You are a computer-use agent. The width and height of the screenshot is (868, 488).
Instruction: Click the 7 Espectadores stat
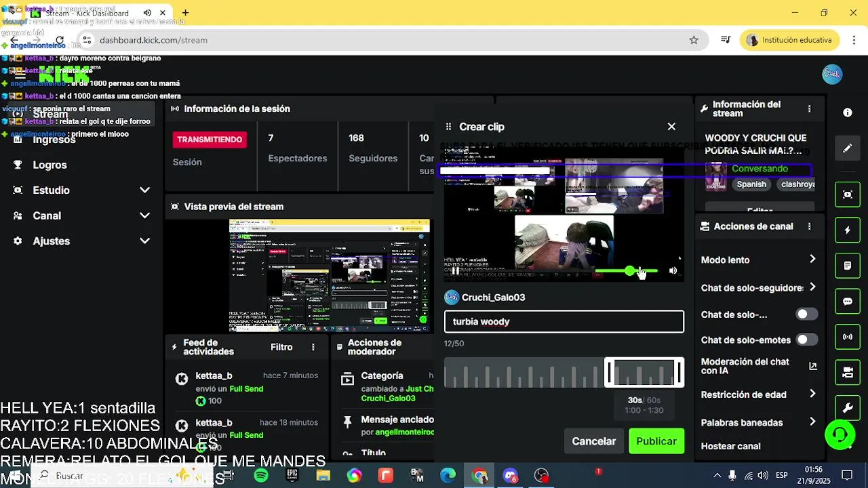297,148
